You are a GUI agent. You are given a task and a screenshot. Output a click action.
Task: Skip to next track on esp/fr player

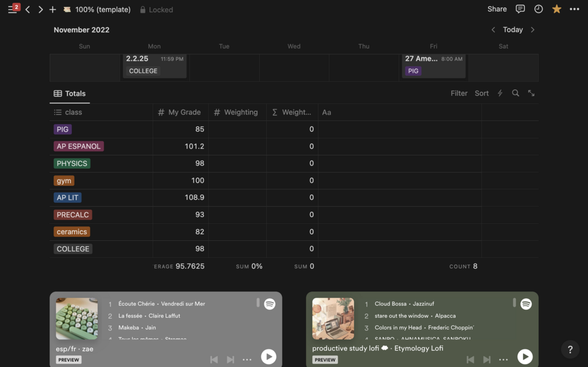tap(231, 359)
